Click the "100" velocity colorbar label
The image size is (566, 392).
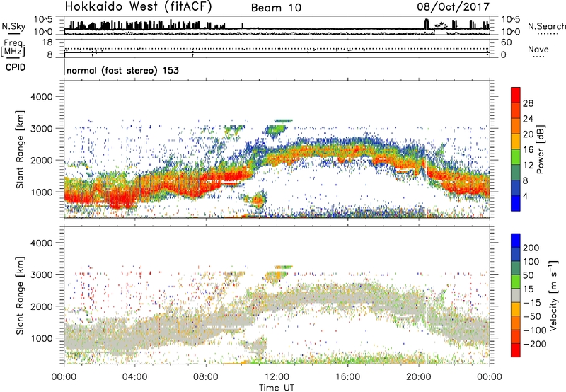coord(531,262)
